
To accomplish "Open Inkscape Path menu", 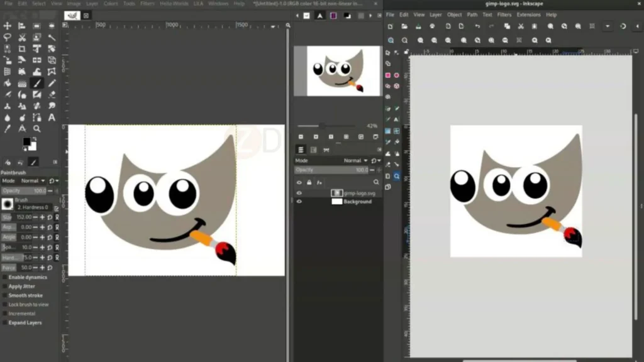I will [472, 15].
